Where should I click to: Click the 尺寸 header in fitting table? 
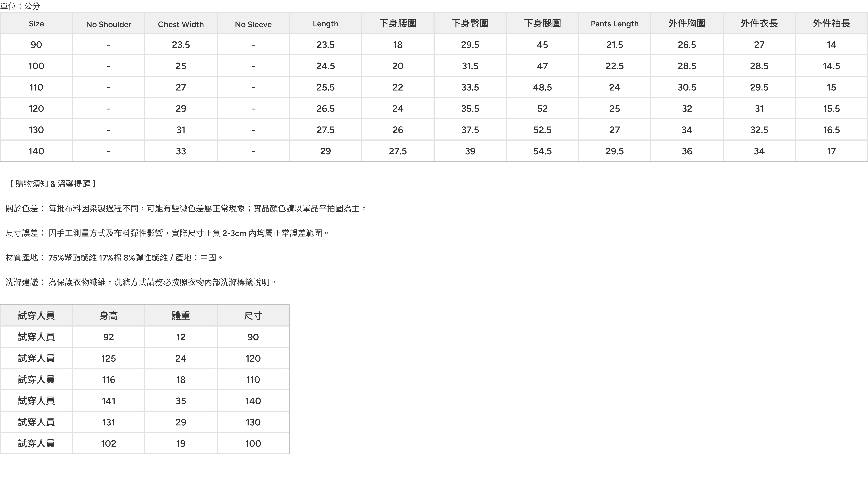tap(253, 316)
